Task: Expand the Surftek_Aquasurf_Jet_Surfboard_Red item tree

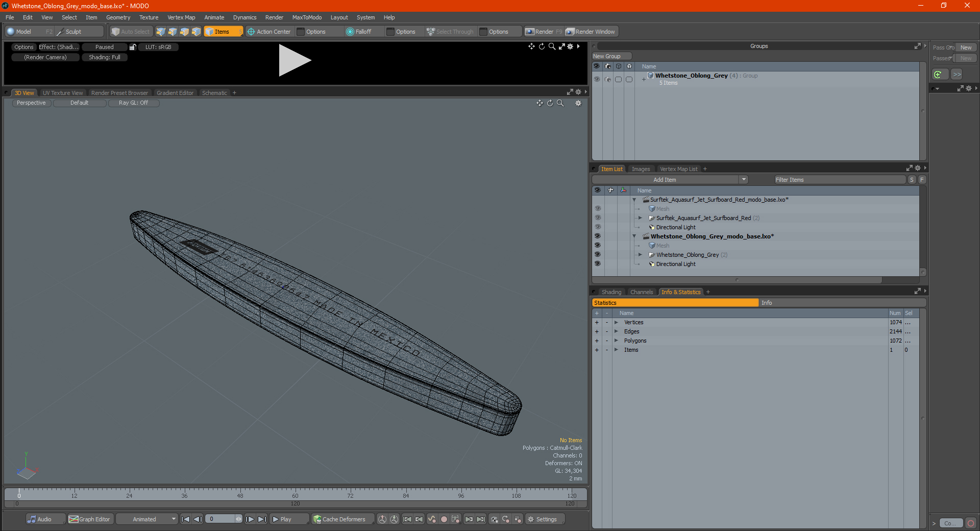Action: coord(640,218)
